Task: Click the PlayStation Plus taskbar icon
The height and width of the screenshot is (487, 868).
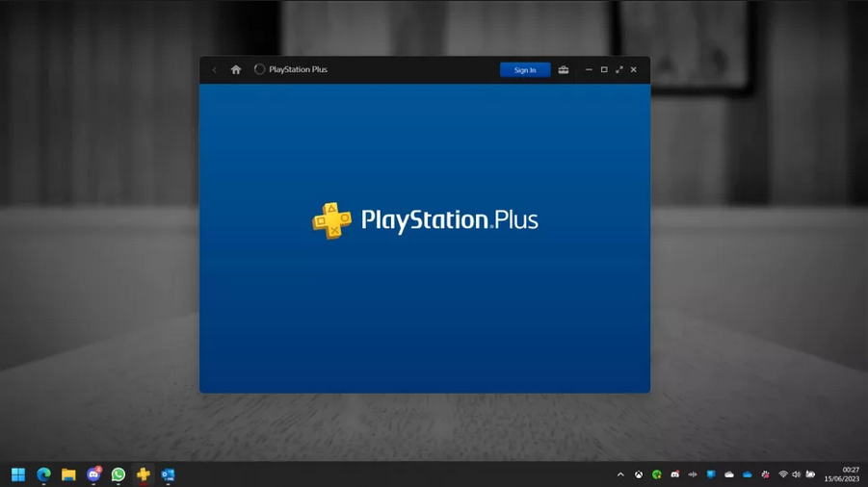Action: [143, 474]
